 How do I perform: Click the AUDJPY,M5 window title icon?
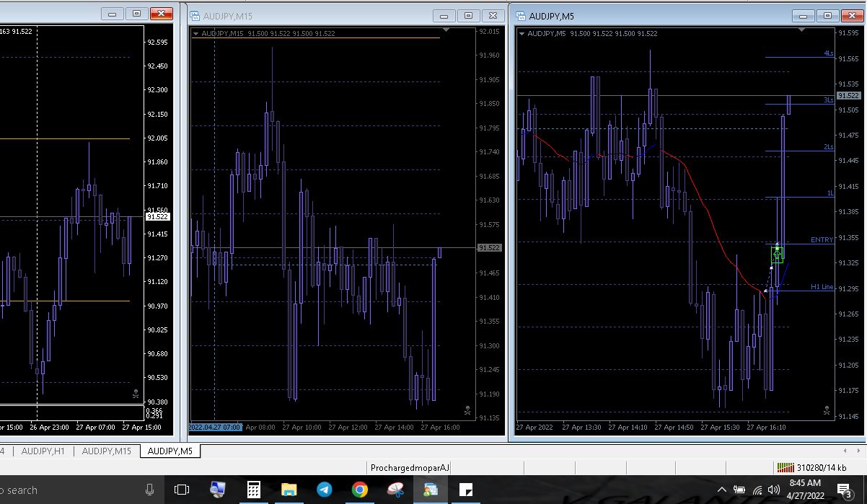(521, 16)
